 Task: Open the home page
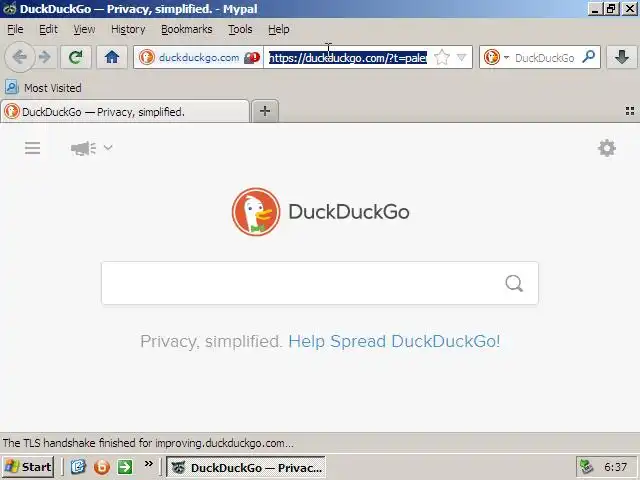[x=111, y=57]
